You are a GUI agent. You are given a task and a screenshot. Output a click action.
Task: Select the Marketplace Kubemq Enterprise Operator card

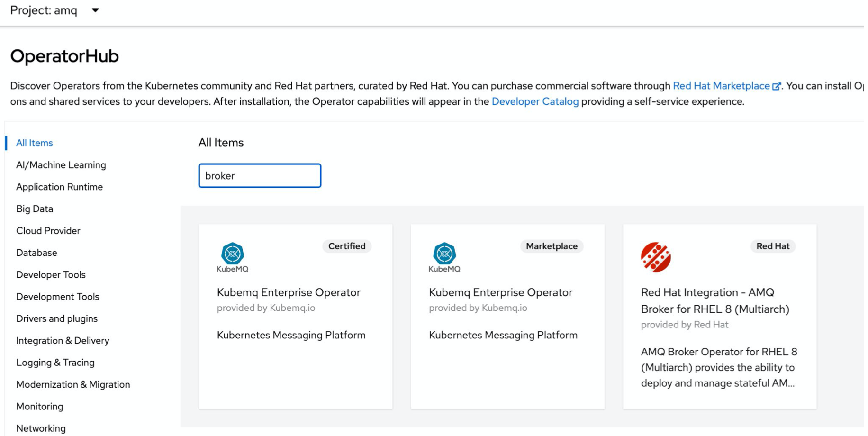(507, 316)
